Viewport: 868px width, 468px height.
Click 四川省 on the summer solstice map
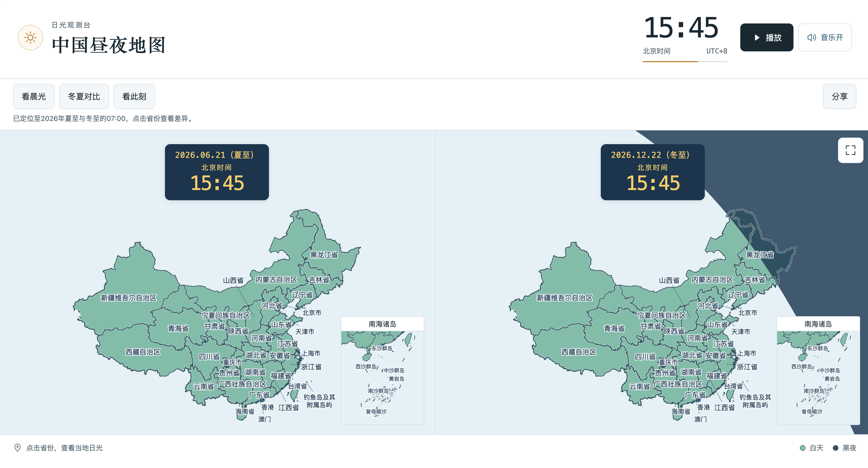pos(209,357)
